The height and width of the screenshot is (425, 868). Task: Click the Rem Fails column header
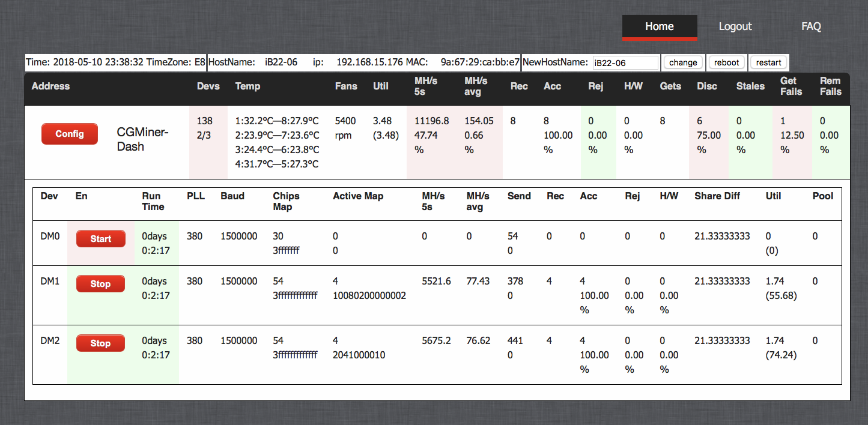(x=831, y=86)
